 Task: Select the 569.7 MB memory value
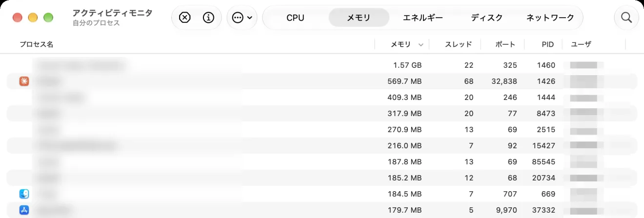pyautogui.click(x=403, y=81)
